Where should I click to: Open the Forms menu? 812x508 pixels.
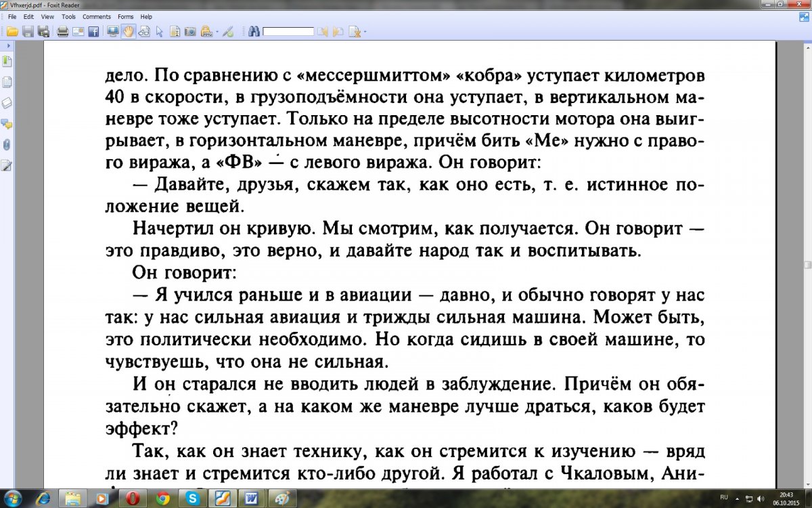click(x=125, y=16)
